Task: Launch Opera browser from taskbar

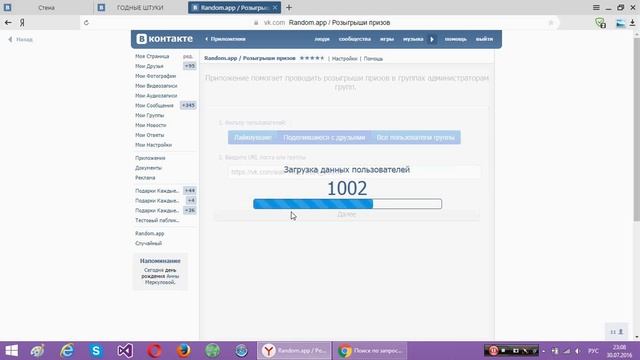Action: pos(154,351)
